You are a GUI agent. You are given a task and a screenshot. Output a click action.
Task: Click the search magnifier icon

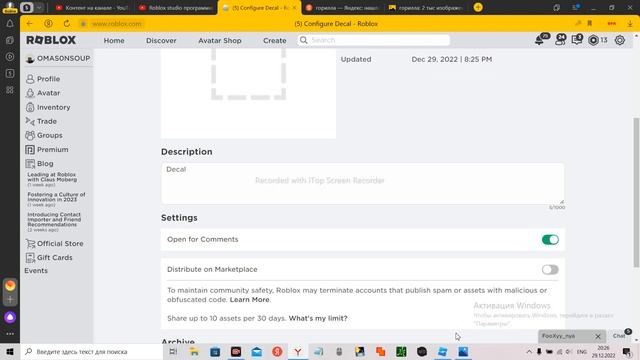tap(304, 40)
